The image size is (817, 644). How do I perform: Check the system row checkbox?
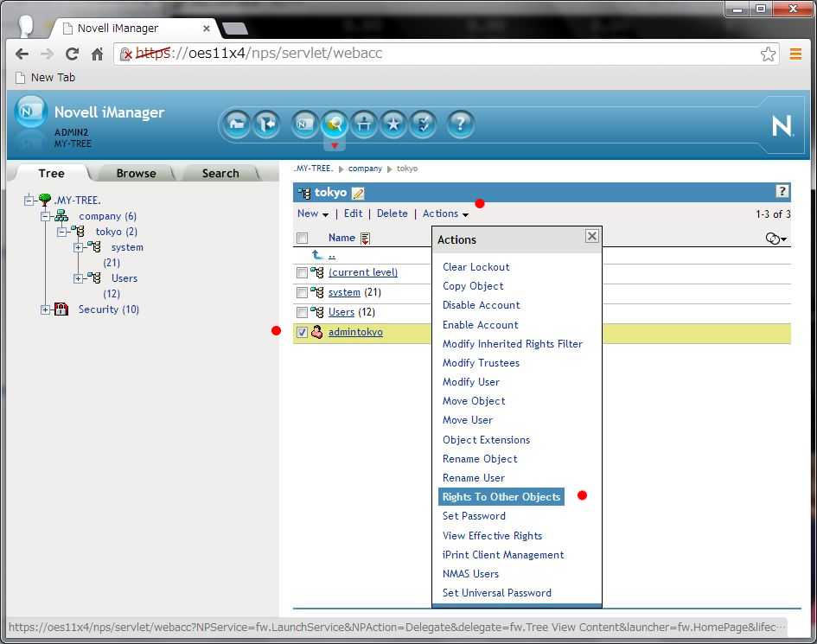(x=303, y=292)
